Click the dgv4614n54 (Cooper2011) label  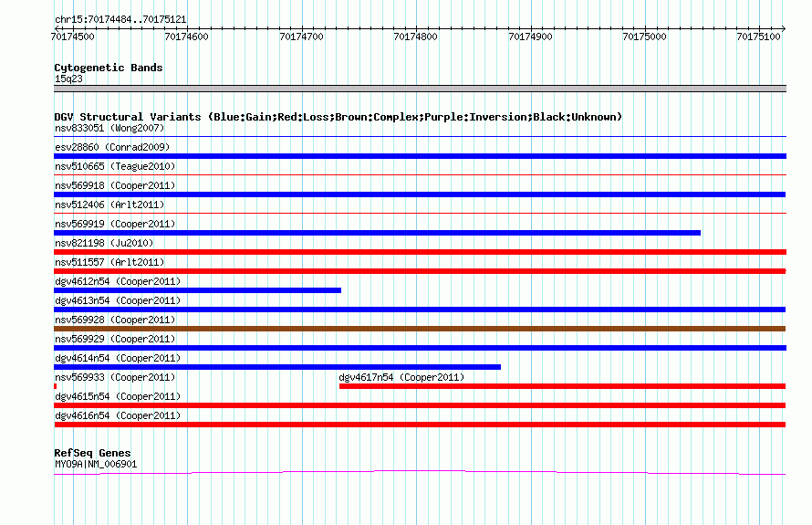point(118,358)
